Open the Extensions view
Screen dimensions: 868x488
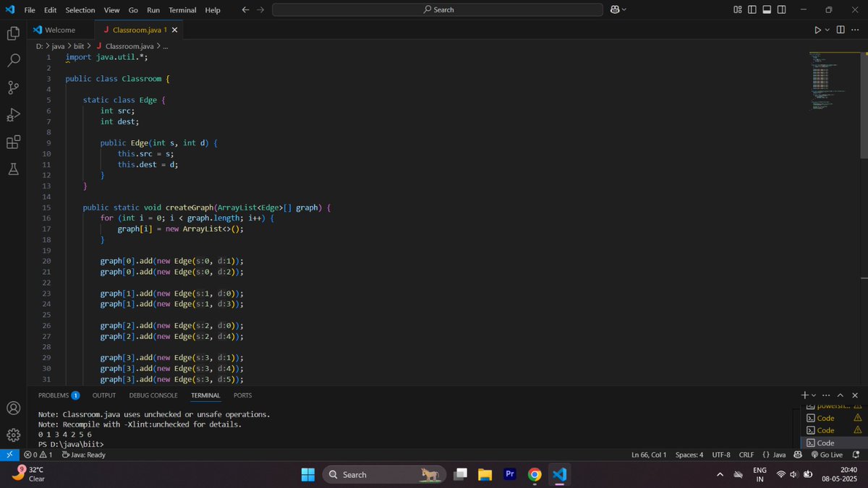coord(13,142)
